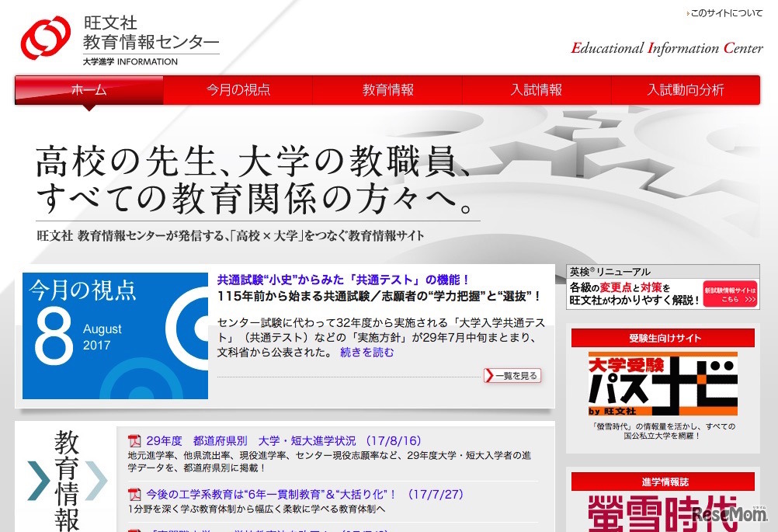Click the vertical 教育情報 section heading

(67, 481)
